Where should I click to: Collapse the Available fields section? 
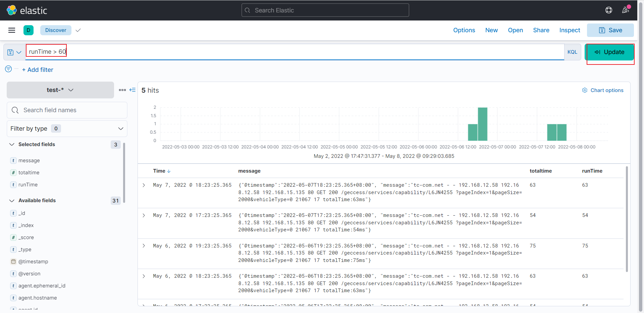pyautogui.click(x=12, y=200)
